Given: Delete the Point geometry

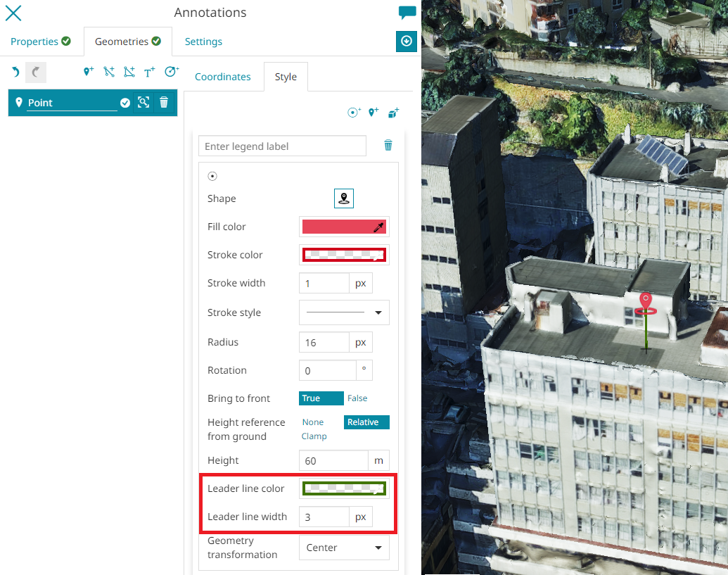Looking at the screenshot, I should click(164, 102).
